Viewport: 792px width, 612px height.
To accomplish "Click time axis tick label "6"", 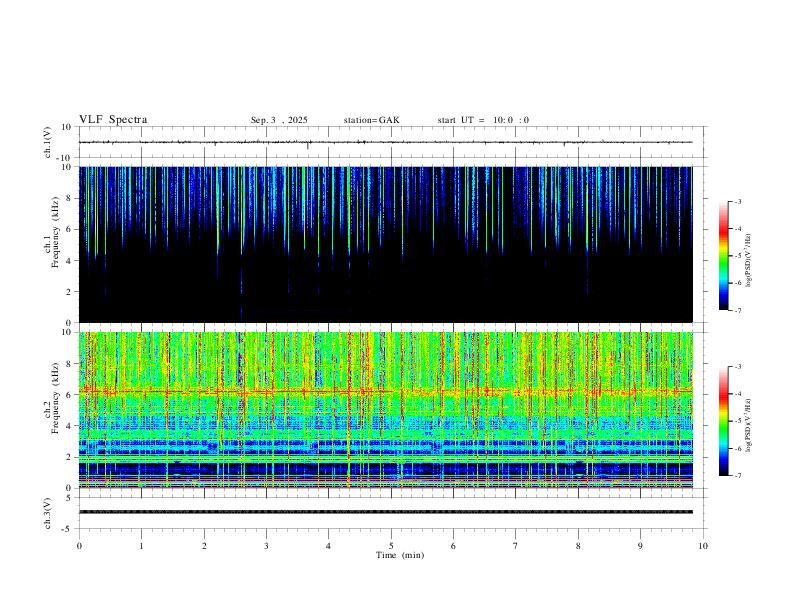I will 453,546.
